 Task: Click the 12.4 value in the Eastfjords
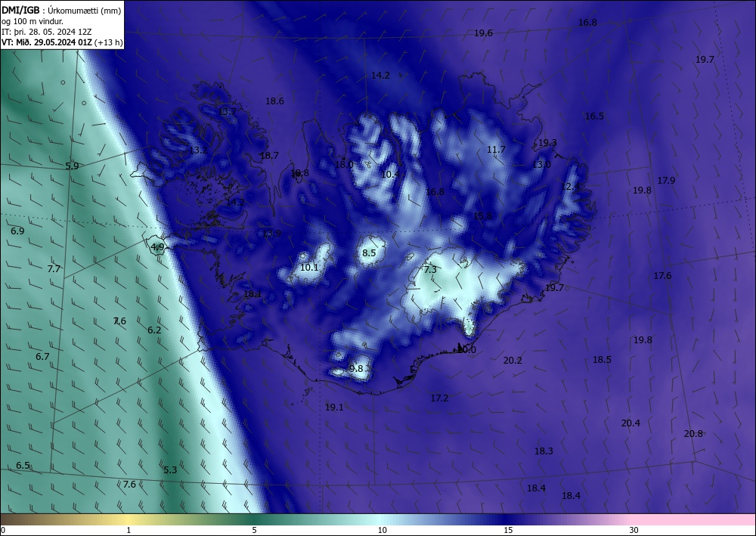[570, 186]
